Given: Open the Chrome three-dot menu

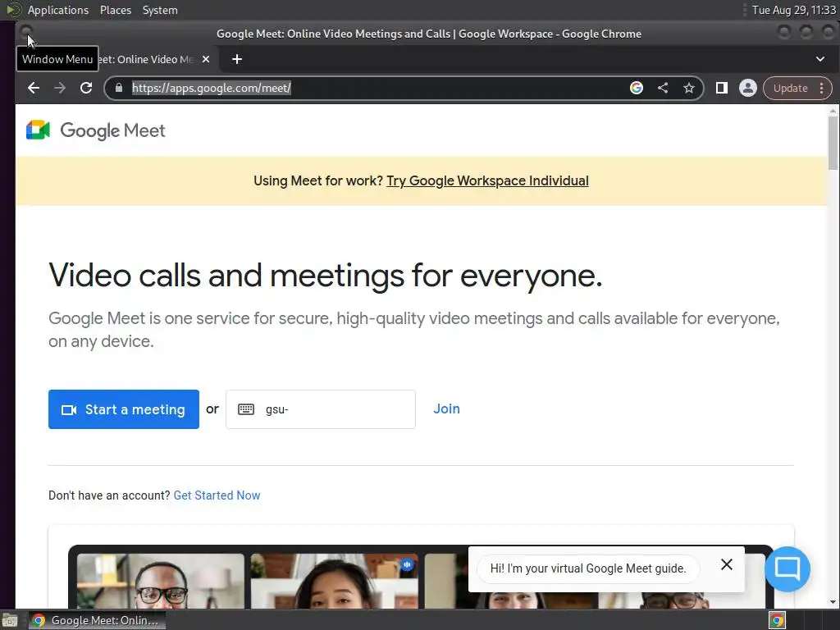Looking at the screenshot, I should click(x=822, y=89).
